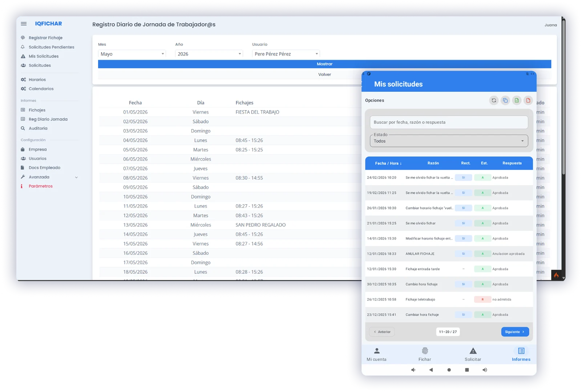582x392 pixels.
Task: Click the Cambio hora fichaje row
Action: tap(449, 284)
